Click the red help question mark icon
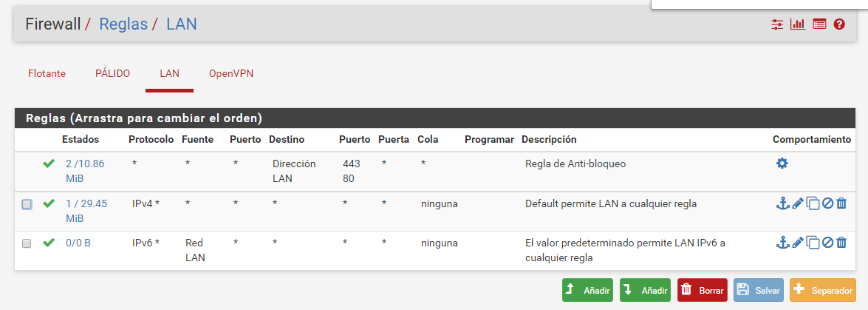868x310 pixels. tap(839, 24)
